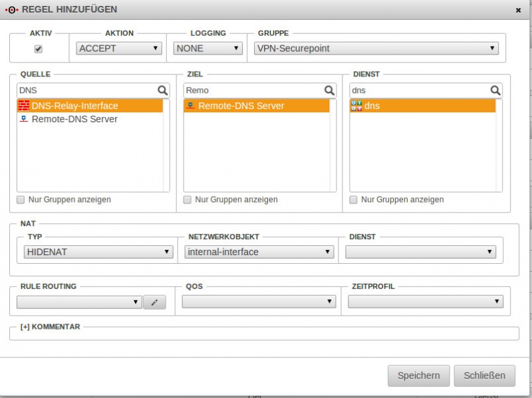Viewport: 532px width, 398px height.
Task: Close the Regel hinzufügen dialog with X
Action: (x=518, y=11)
